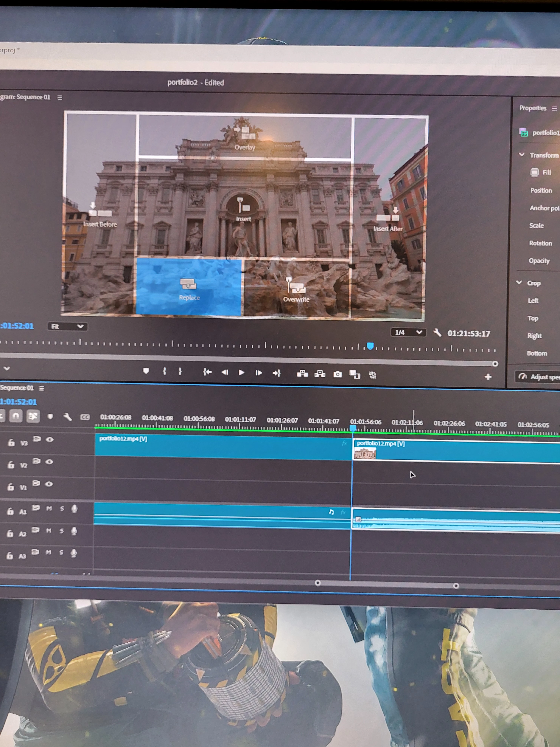
Task: Click the Export Frame camera icon
Action: (x=337, y=374)
